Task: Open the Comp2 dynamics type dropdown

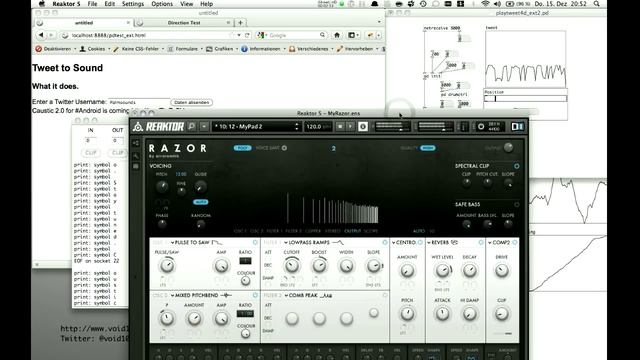Action: (x=499, y=242)
